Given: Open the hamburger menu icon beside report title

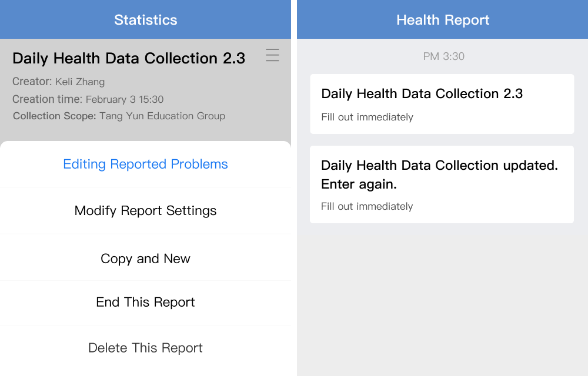Looking at the screenshot, I should [272, 55].
